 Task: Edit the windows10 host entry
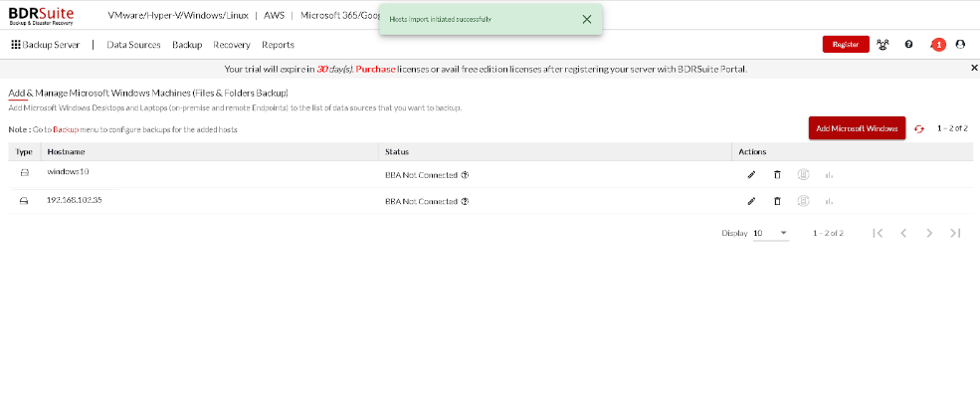751,175
